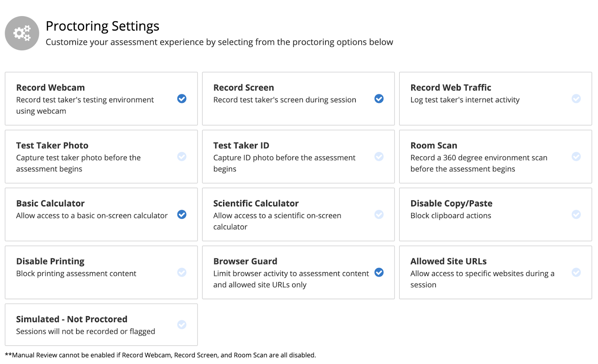Viewport: 598px width, 364px height.
Task: Enable the Room Scan checkmark
Action: (576, 156)
